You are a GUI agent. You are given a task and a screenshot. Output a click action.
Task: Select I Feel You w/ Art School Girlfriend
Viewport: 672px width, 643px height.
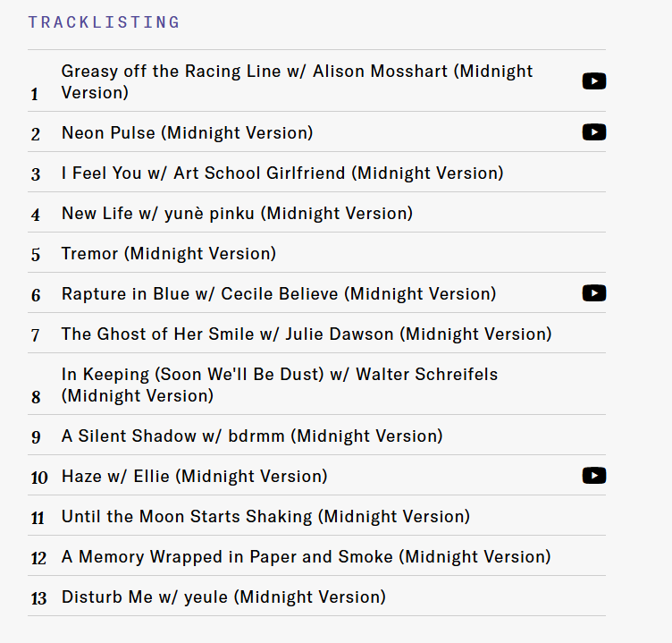click(281, 173)
